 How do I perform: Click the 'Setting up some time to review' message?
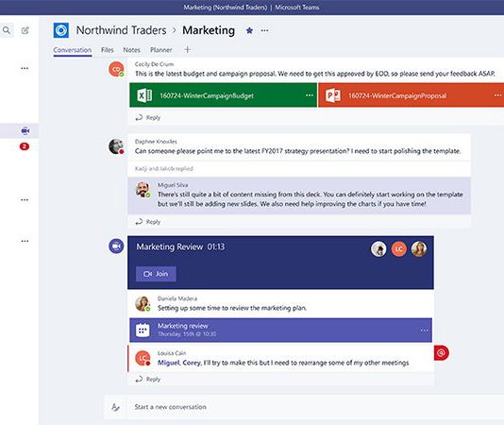tap(232, 308)
